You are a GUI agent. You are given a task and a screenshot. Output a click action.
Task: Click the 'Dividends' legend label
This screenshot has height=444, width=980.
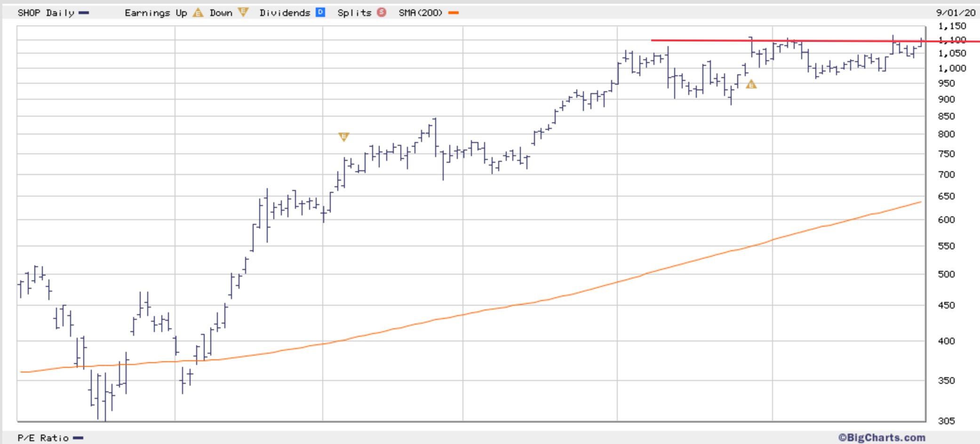[x=285, y=13]
